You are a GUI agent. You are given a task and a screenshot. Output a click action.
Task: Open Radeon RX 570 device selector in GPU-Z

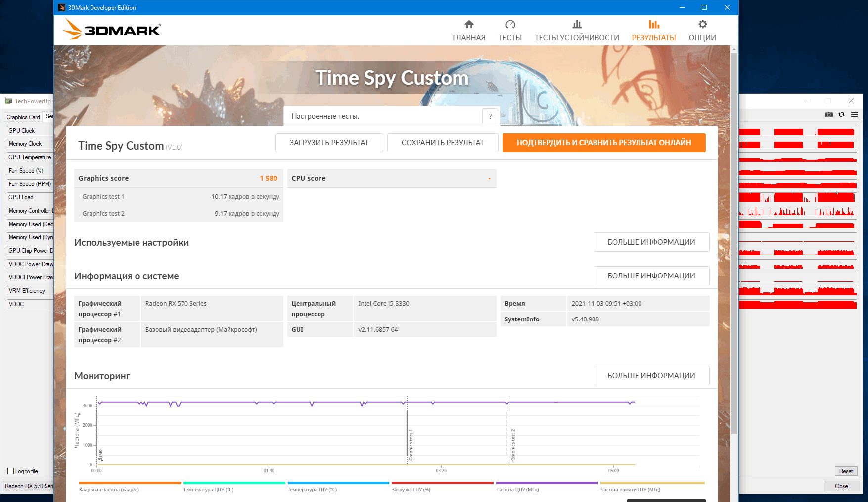(29, 486)
